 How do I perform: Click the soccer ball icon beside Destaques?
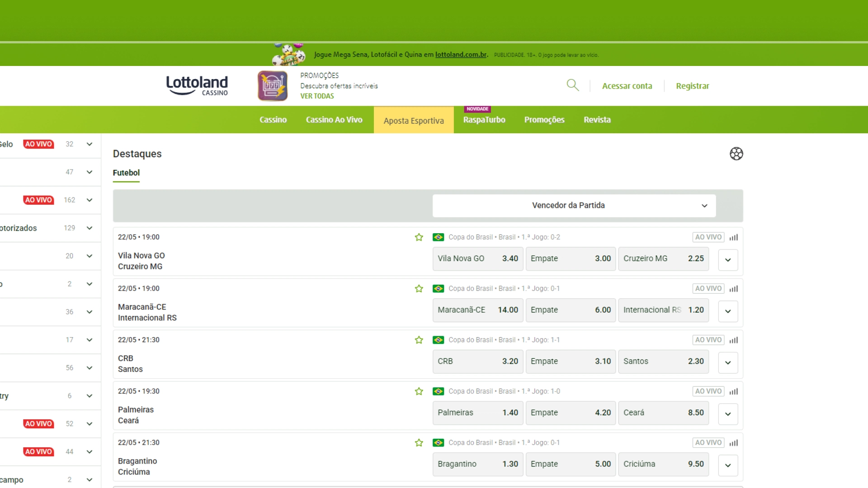pos(736,154)
